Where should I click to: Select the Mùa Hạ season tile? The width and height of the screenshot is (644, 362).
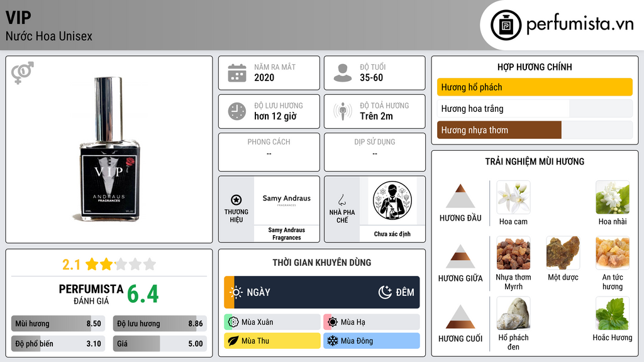(372, 322)
